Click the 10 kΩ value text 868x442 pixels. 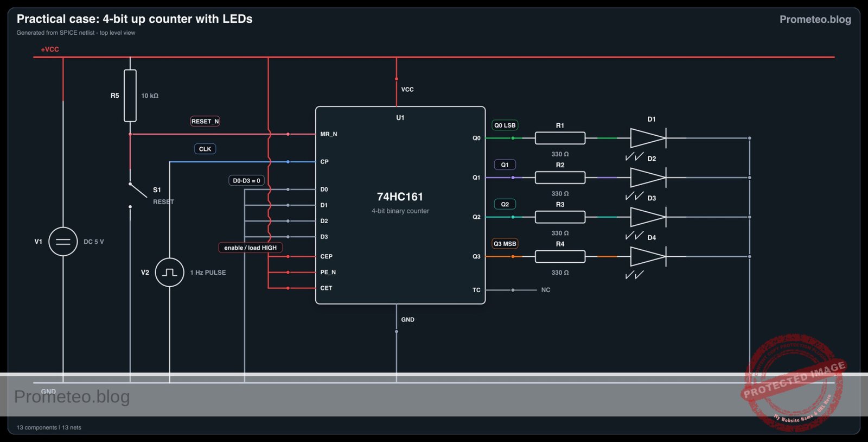(150, 96)
